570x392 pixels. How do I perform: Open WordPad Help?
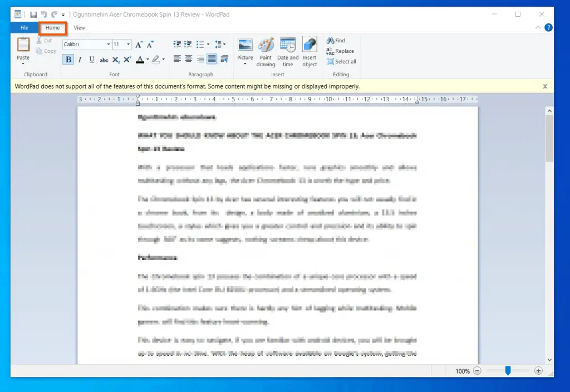coord(548,28)
